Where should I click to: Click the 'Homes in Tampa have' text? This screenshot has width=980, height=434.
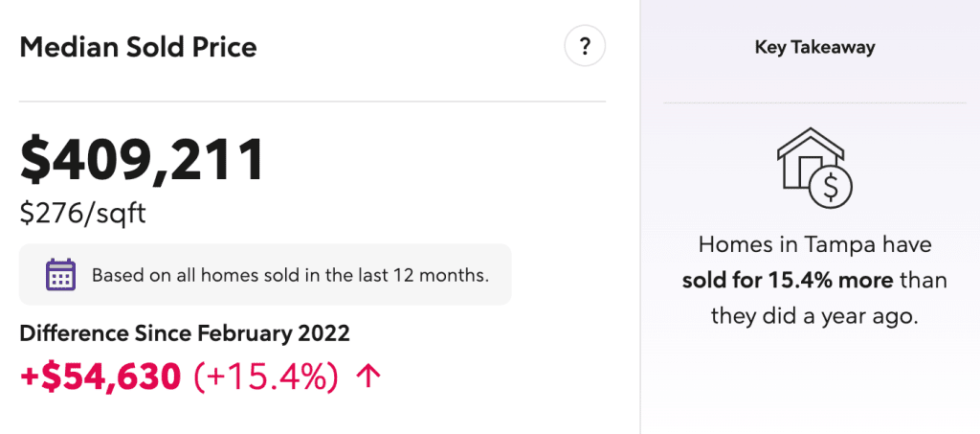(x=814, y=244)
